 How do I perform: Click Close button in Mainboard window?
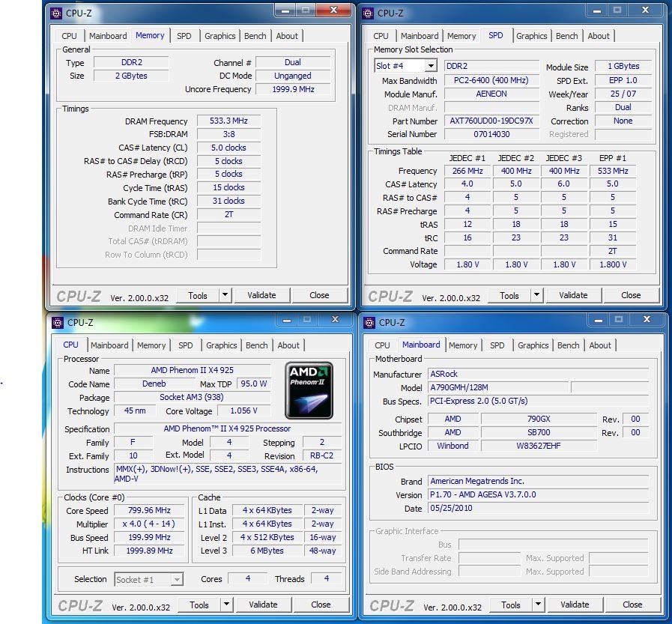tap(632, 605)
